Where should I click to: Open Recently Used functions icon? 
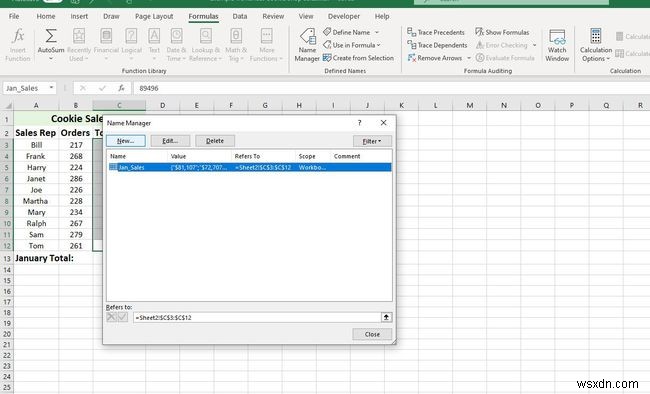pyautogui.click(x=79, y=36)
